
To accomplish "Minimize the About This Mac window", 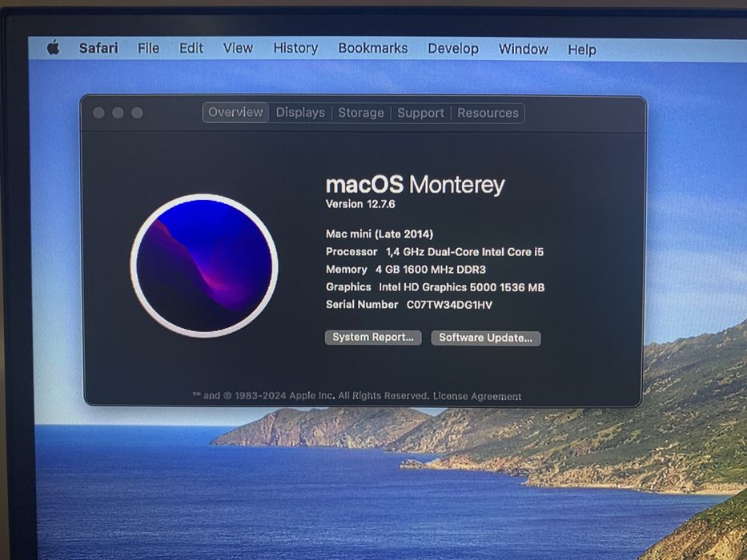I will click(118, 112).
